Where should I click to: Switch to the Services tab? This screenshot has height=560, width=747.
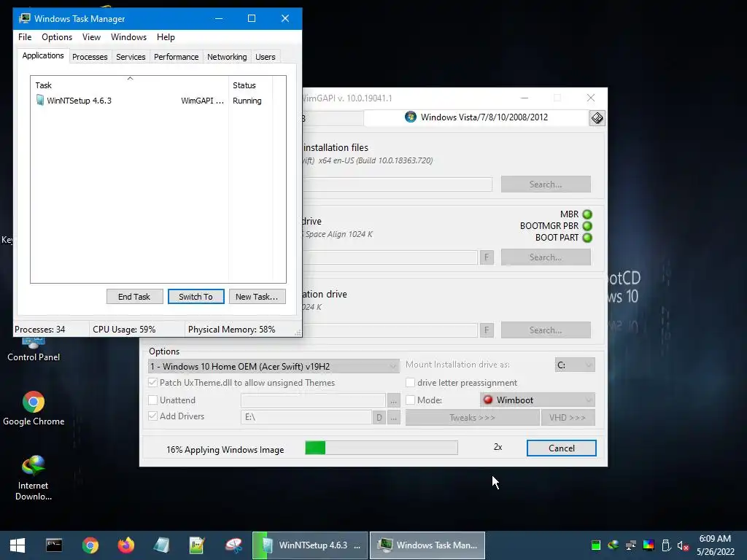[131, 57]
